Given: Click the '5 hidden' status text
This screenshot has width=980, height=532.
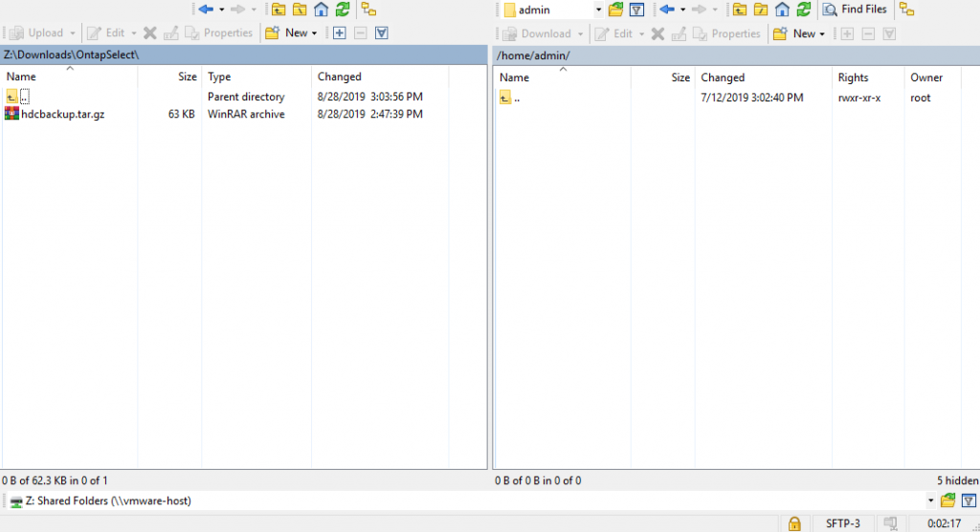Looking at the screenshot, I should click(957, 480).
